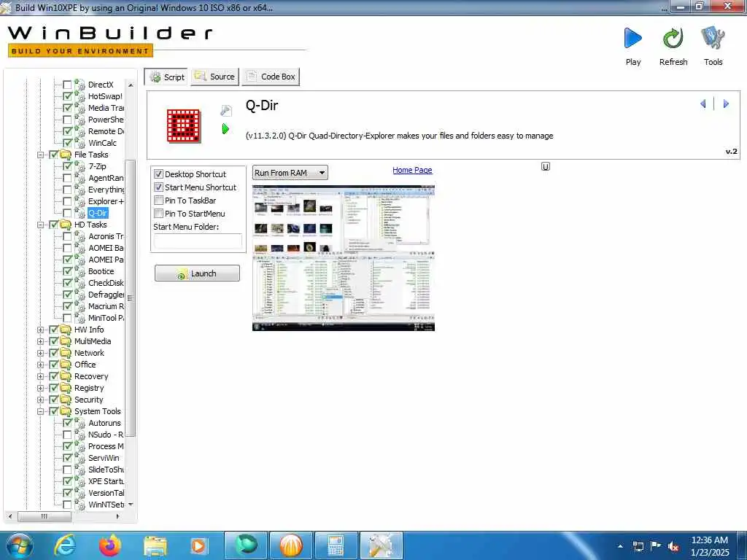
Task: Toggle the Start Menu Shortcut checkbox
Action: click(158, 187)
